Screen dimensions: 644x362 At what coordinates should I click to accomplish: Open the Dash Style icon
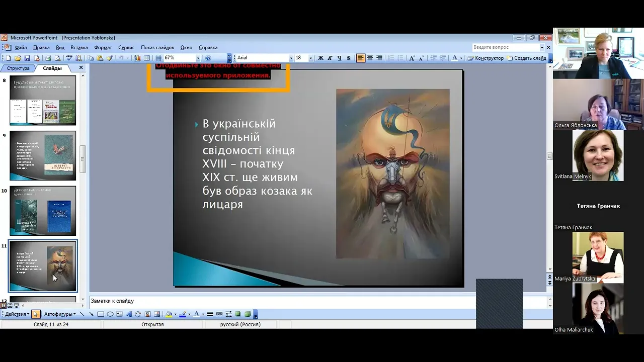coord(219,314)
